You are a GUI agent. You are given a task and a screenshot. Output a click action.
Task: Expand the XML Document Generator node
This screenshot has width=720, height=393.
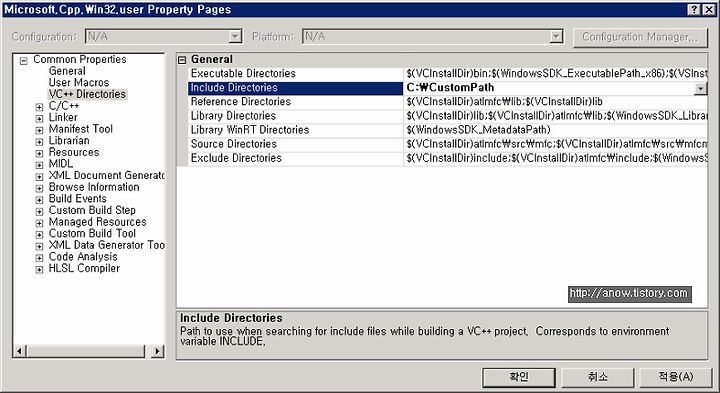(39, 177)
